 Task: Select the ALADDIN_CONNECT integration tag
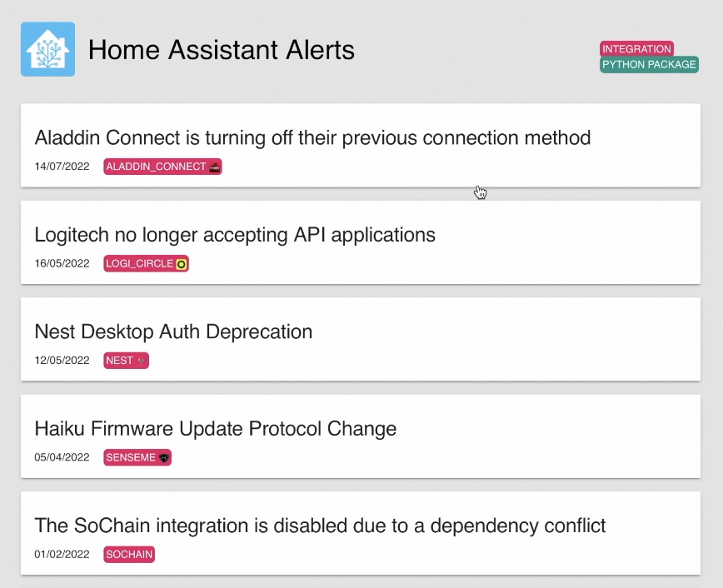[162, 167]
